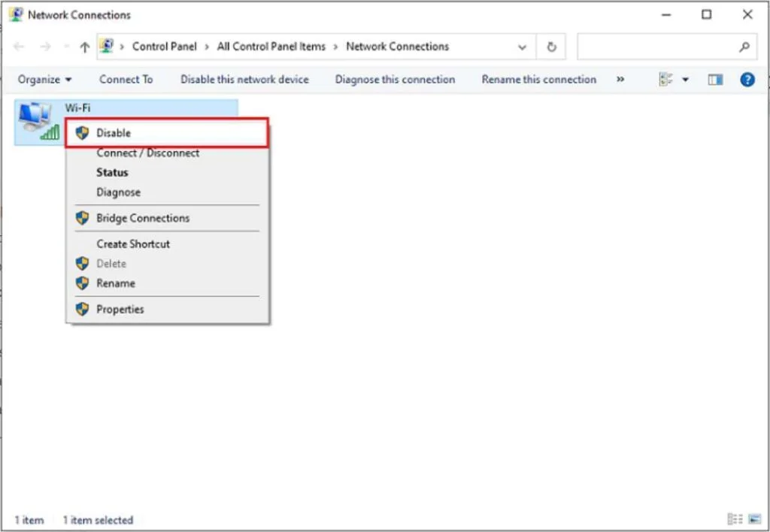Click Diagnose this connection in toolbar
Screen dimensions: 770x532
coord(395,80)
